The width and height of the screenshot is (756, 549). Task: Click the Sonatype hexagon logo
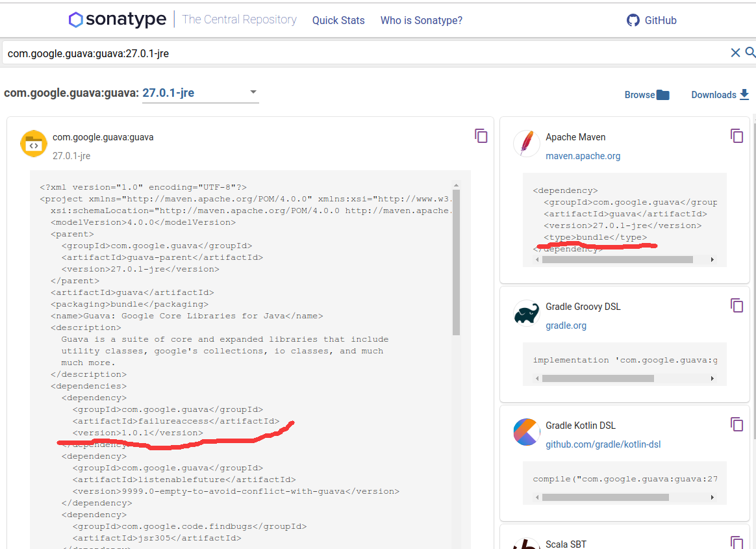75,19
